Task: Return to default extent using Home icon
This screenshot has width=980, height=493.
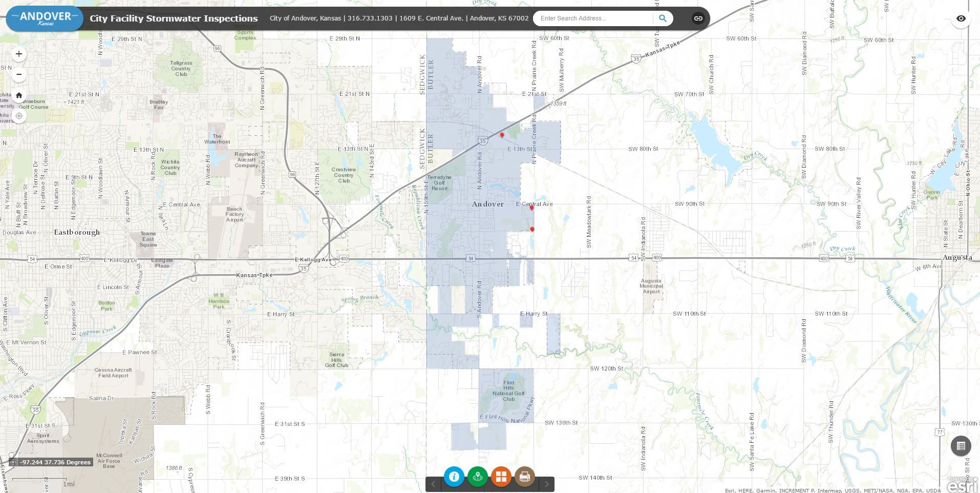Action: coord(18,95)
